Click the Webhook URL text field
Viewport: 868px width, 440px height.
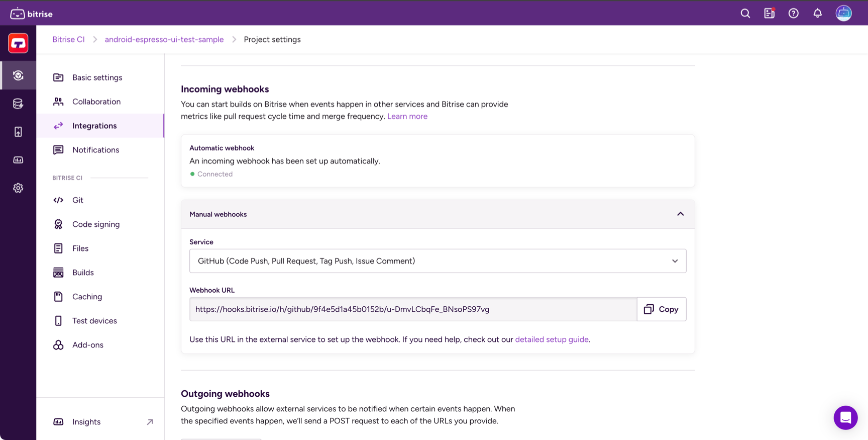[x=413, y=309]
